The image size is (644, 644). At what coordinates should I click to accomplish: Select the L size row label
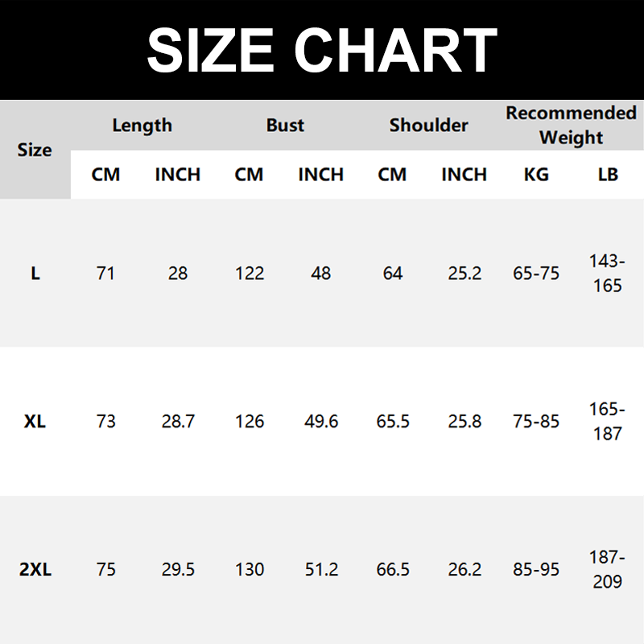35,274
